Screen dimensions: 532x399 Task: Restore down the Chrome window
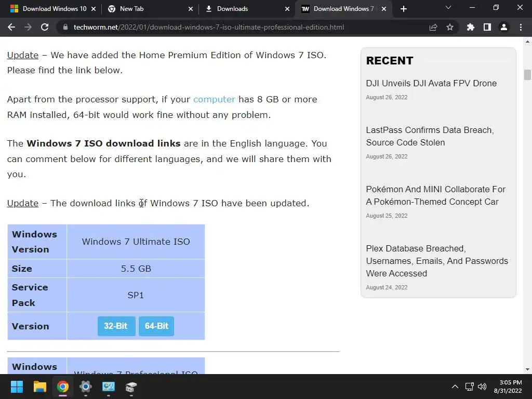(496, 7)
